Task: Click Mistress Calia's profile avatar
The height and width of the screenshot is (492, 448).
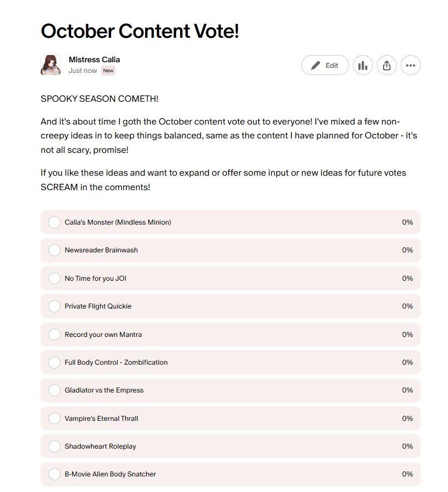Action: (x=51, y=65)
